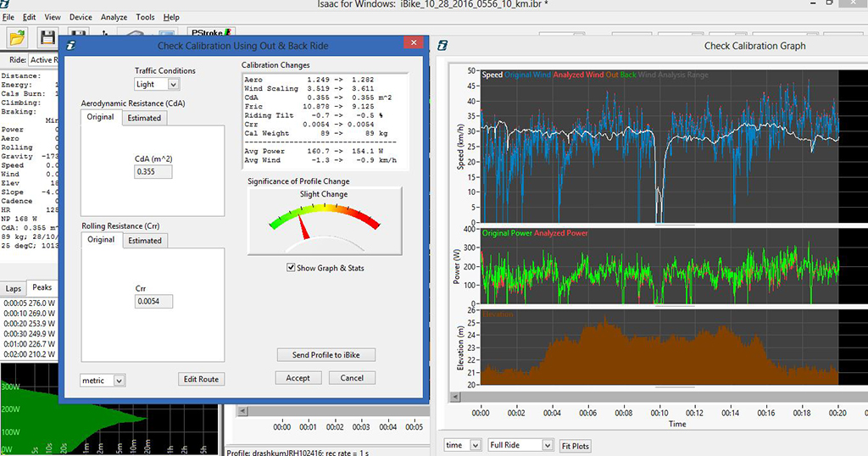Close the Check Calibration dialog
The image size is (868, 456).
414,43
